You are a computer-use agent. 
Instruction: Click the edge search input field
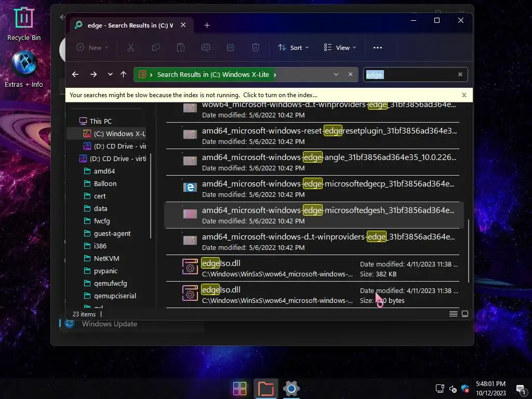(410, 75)
